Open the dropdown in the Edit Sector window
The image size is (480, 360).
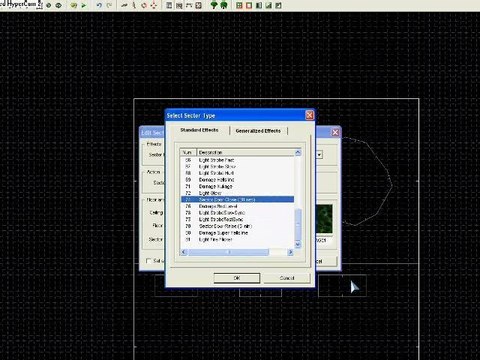(319, 155)
